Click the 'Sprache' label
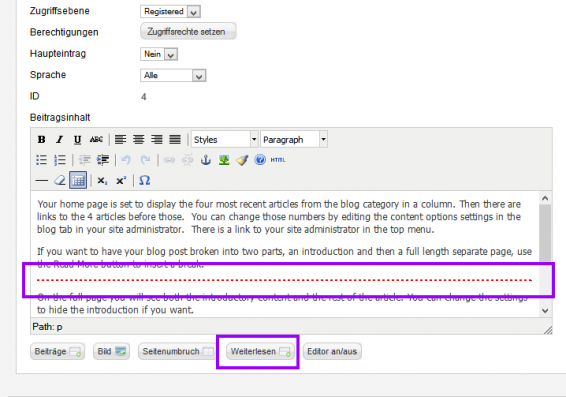This screenshot has height=397, width=566. (48, 75)
